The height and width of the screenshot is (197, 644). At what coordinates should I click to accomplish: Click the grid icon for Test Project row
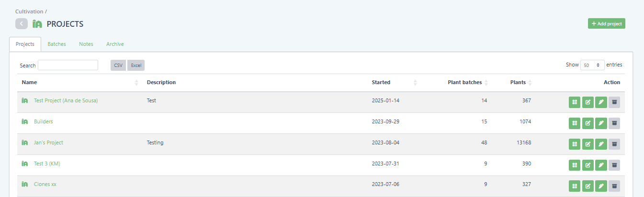[575, 102]
